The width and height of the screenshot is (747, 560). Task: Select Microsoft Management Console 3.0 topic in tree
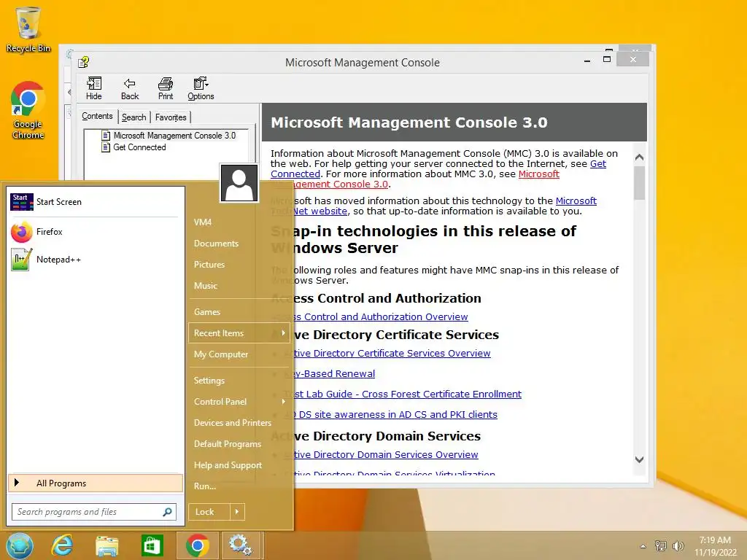pyautogui.click(x=174, y=136)
